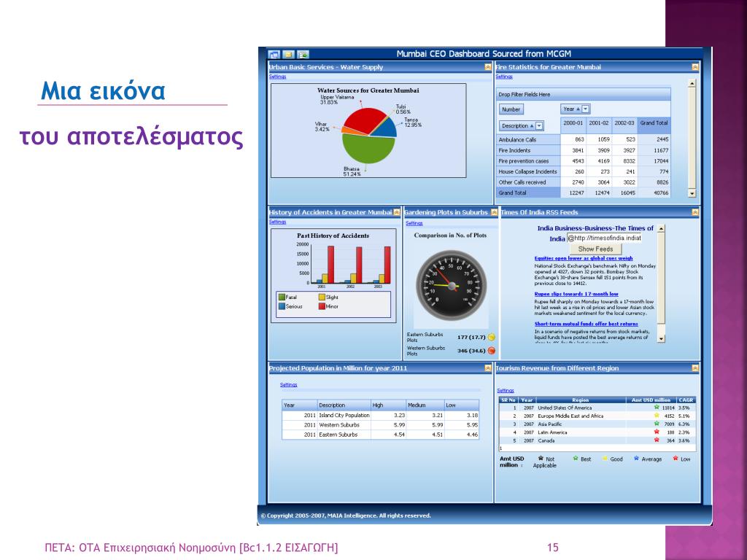Click the 'Amt USD million' column header

(x=651, y=400)
